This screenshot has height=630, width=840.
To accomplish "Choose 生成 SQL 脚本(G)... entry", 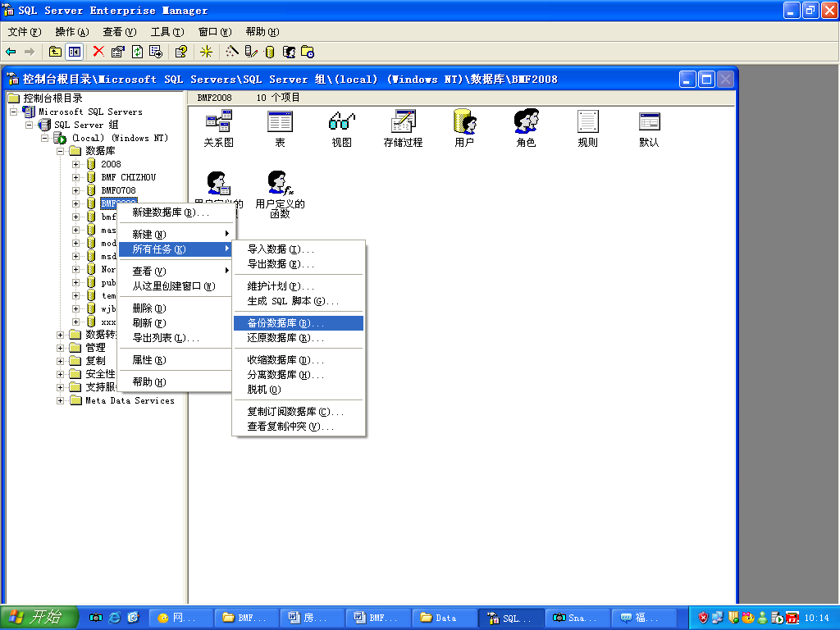I will 299,301.
